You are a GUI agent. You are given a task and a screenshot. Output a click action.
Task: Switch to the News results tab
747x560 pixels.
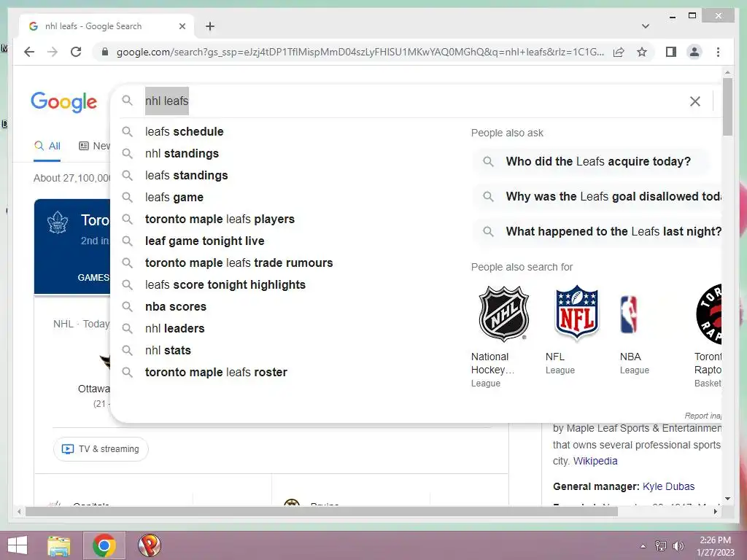pos(94,146)
